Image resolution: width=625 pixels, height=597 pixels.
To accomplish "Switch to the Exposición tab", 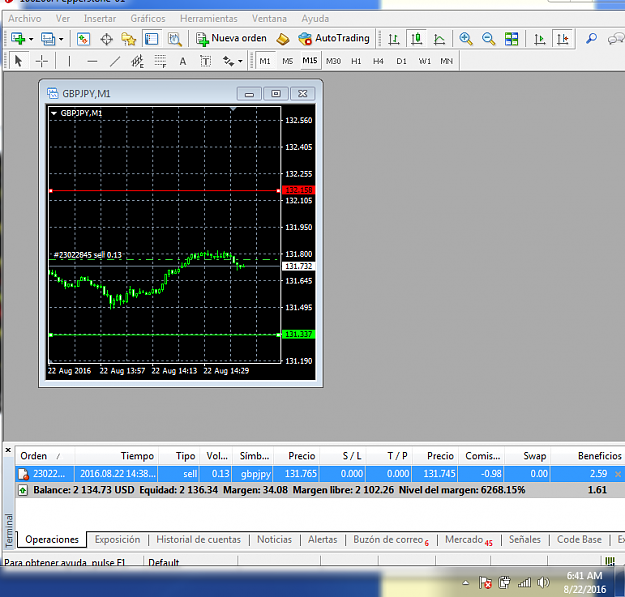I will click(x=117, y=540).
